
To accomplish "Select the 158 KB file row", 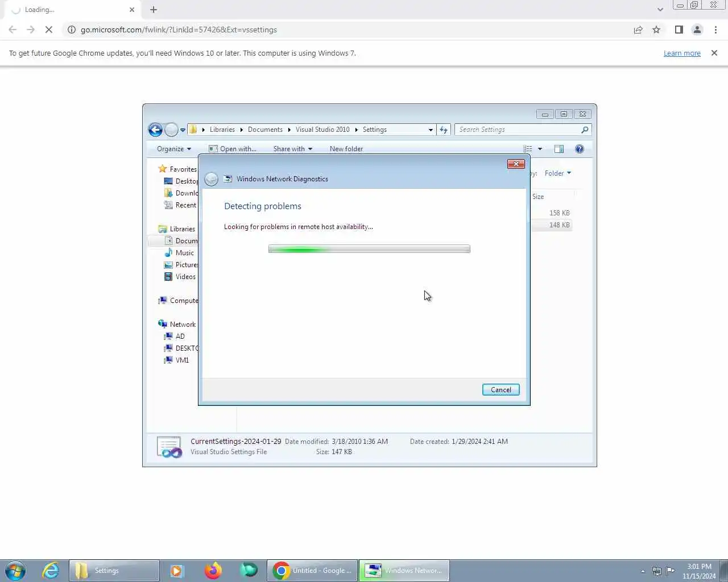I will [x=551, y=213].
